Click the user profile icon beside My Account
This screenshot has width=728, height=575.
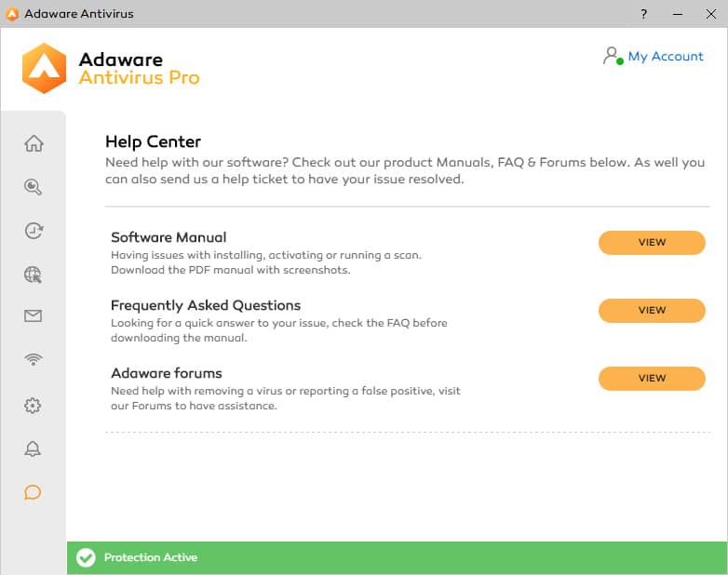pos(613,56)
